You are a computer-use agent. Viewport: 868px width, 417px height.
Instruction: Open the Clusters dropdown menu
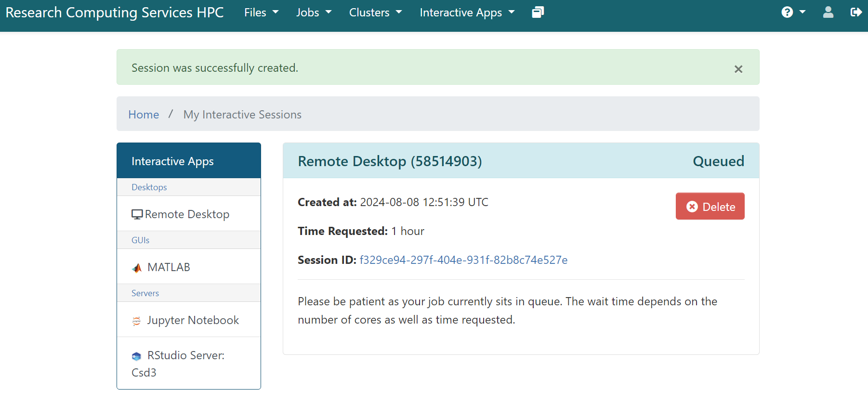375,13
